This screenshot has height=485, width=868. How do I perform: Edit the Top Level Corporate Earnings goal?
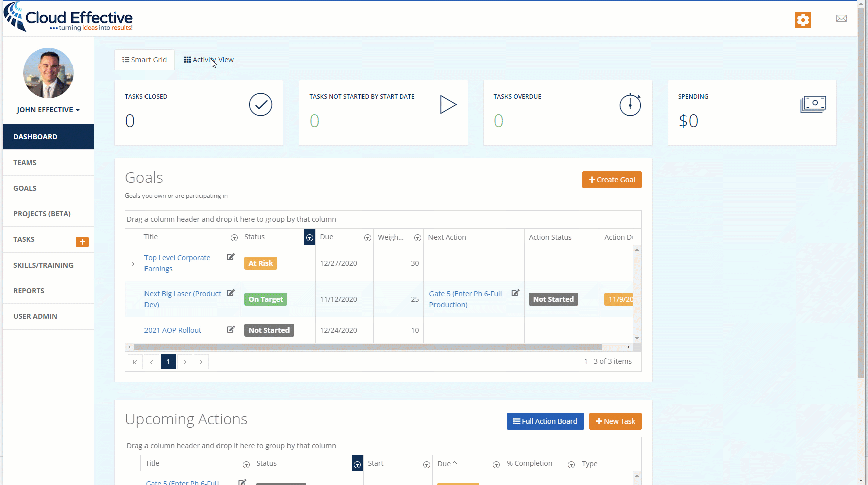[231, 257]
